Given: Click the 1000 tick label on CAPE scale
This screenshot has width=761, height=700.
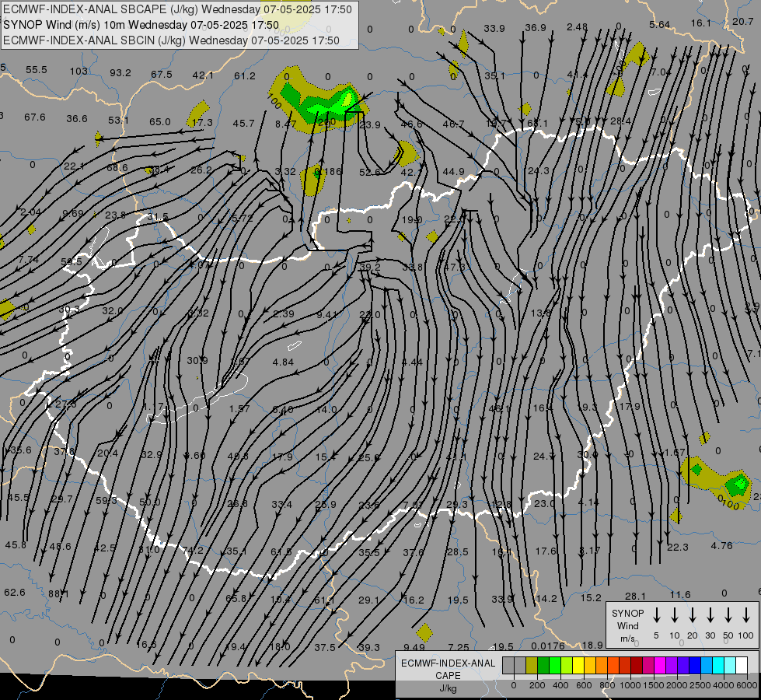Looking at the screenshot, I should tap(630, 685).
